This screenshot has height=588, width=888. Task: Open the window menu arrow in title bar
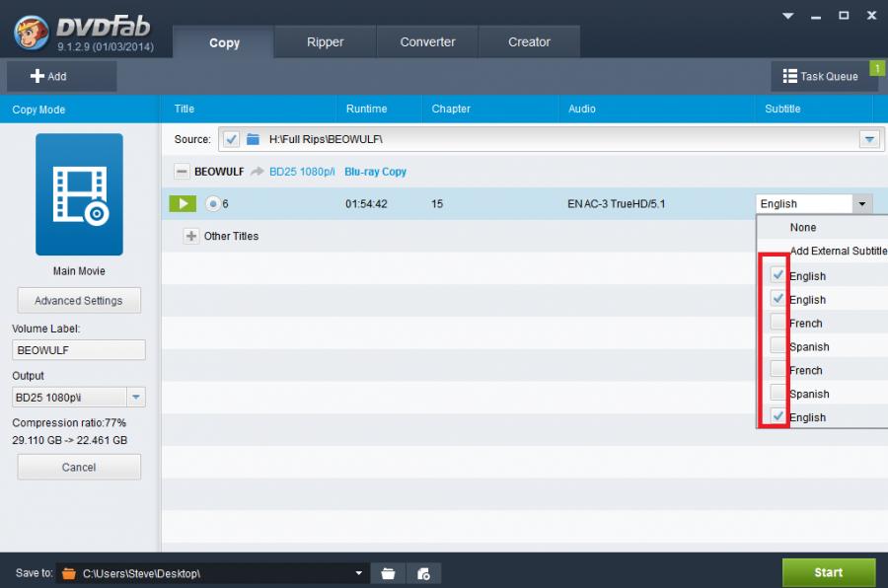point(788,16)
